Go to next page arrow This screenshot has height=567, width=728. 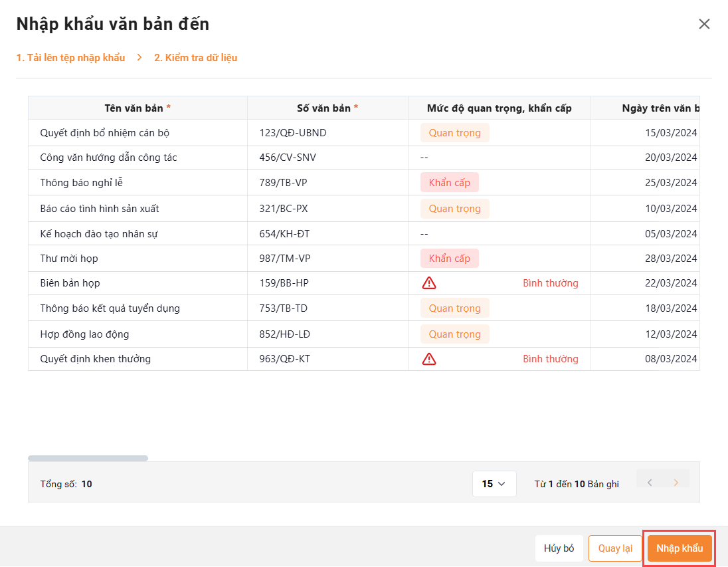676,483
